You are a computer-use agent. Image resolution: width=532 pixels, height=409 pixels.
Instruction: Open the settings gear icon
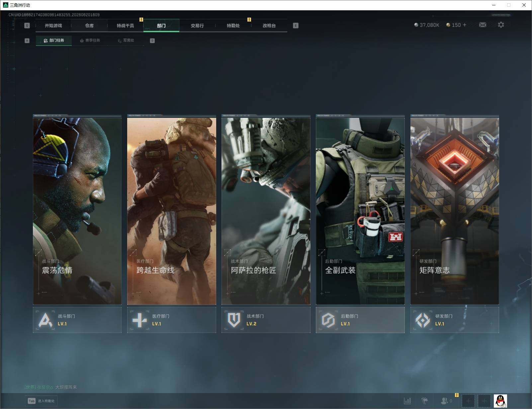click(x=501, y=25)
